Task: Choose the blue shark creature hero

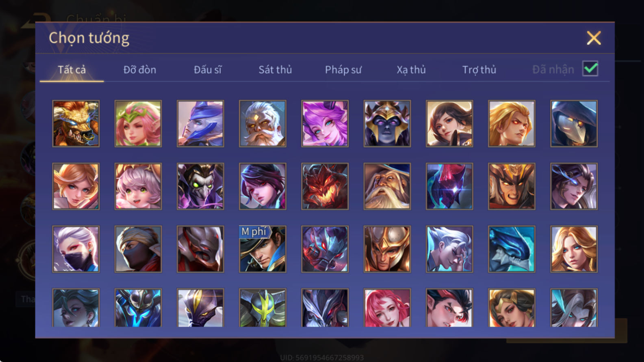Action: 512,249
